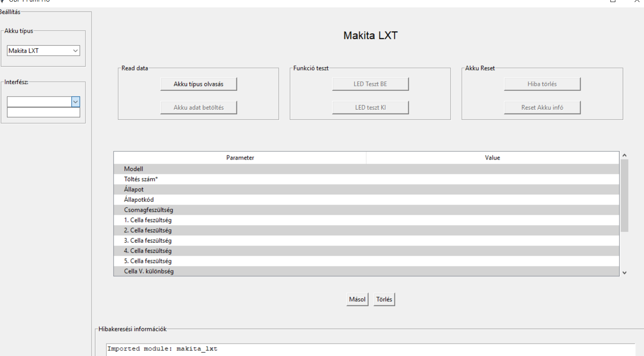Expand the Interfész combo box arrow
The image size is (644, 356).
coord(76,101)
